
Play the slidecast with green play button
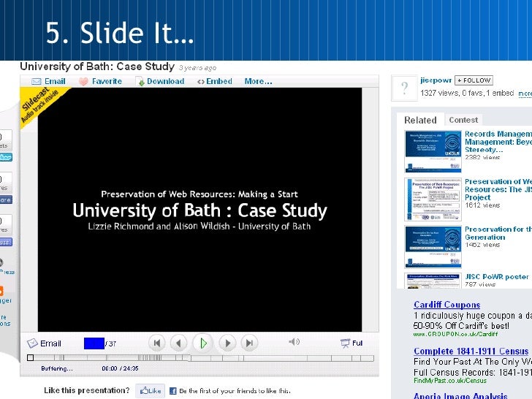202,343
